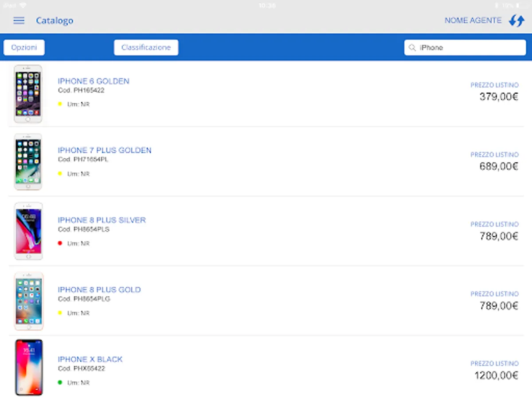Viewport: 532px width, 399px height.
Task: Focus the iPhone search field
Action: point(465,47)
